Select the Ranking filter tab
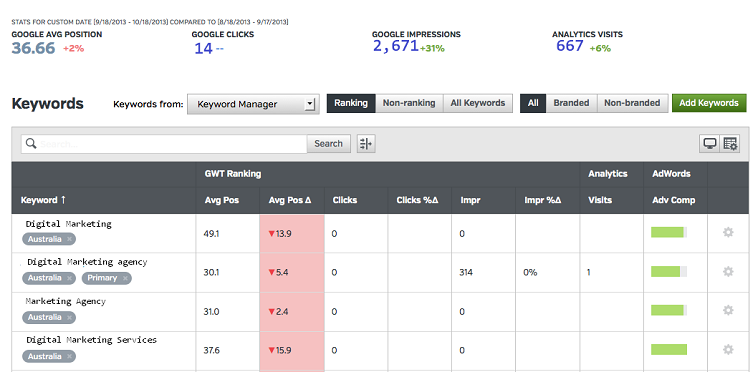Image resolution: width=752 pixels, height=372 pixels. point(351,103)
